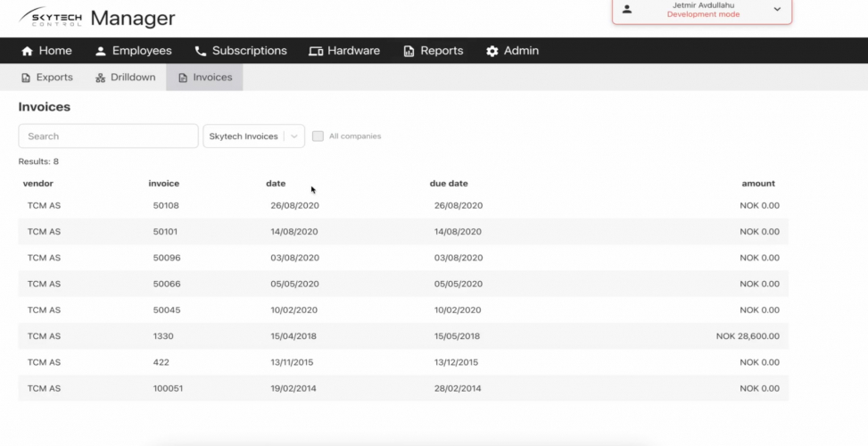Sort by the due date column header
The width and height of the screenshot is (868, 446).
tap(449, 183)
